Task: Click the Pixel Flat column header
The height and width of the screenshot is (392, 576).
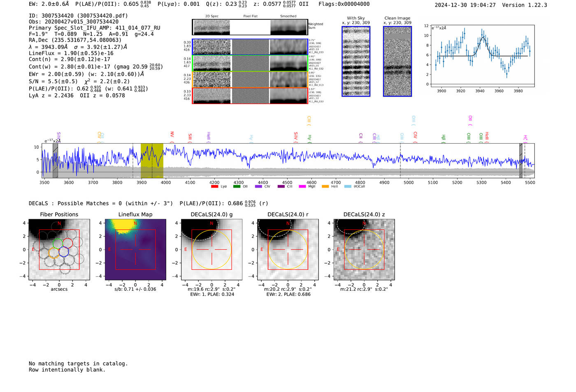Action: (250, 16)
